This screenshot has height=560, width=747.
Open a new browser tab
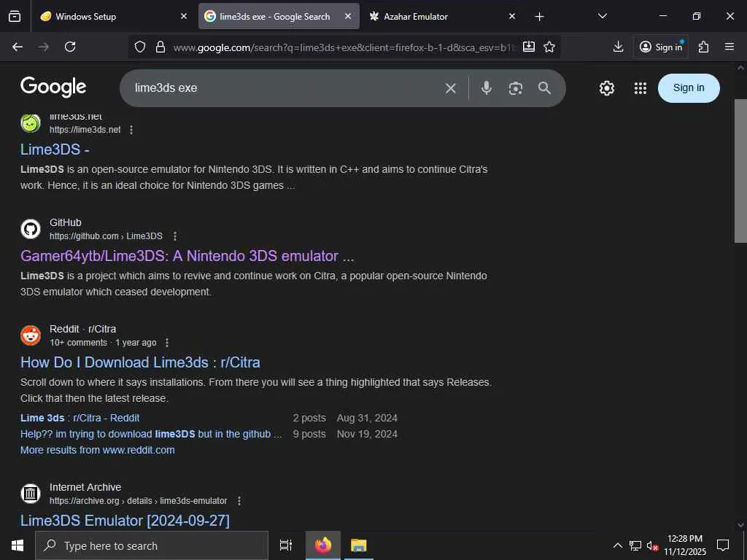click(x=539, y=17)
